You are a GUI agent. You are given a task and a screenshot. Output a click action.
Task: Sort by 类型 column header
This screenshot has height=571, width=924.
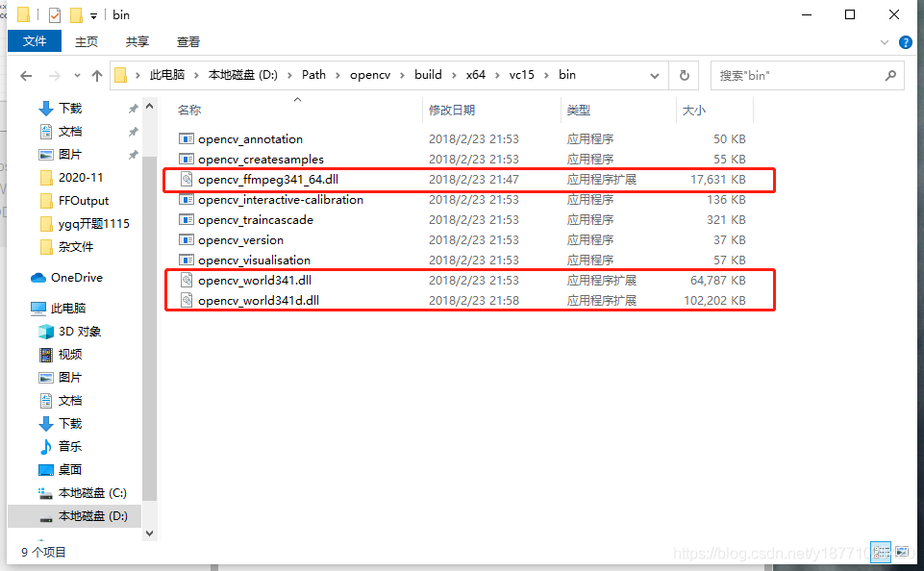point(578,111)
